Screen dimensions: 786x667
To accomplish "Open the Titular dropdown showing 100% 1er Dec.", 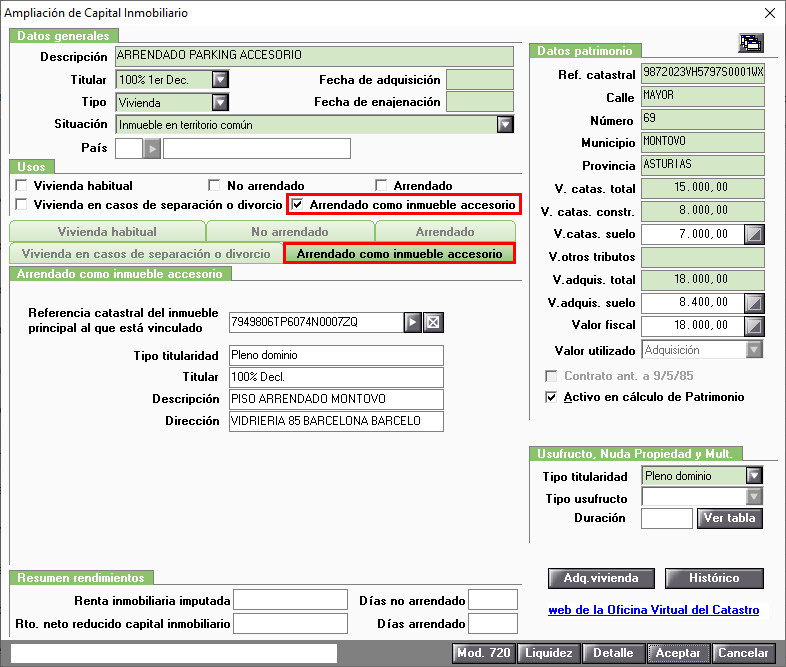I will [220, 80].
